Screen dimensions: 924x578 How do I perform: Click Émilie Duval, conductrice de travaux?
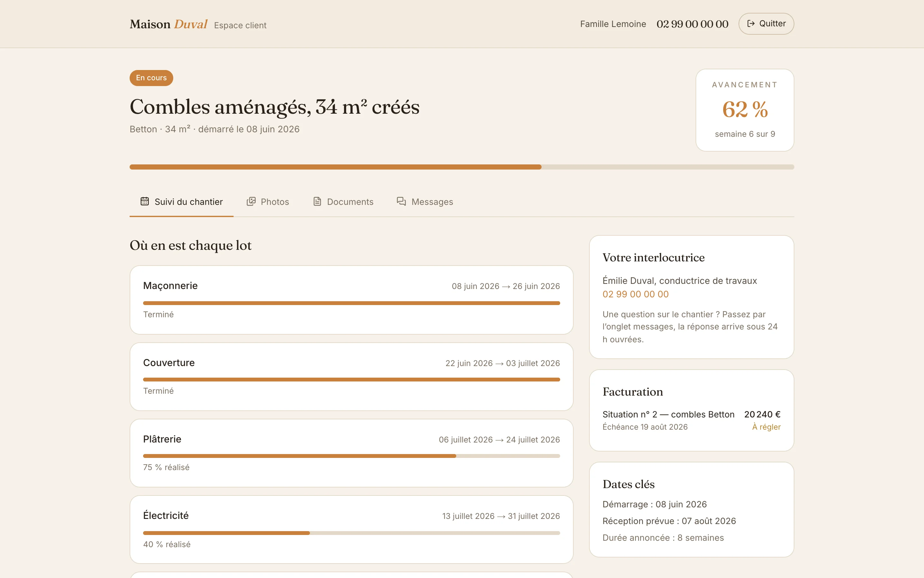click(x=680, y=281)
